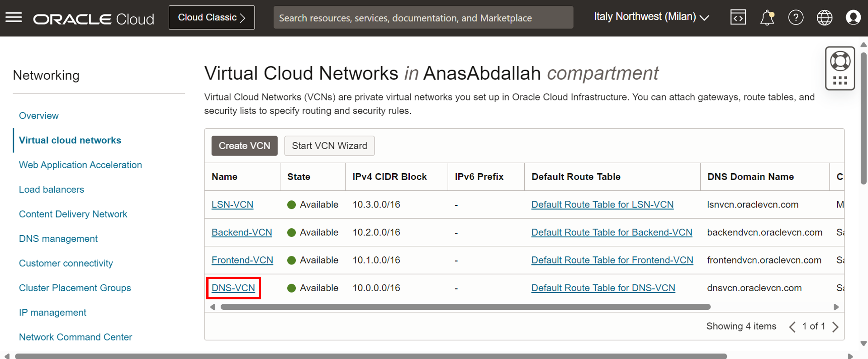Open the Frontend-VCN link
Screen dimensions: 868x359
242,260
